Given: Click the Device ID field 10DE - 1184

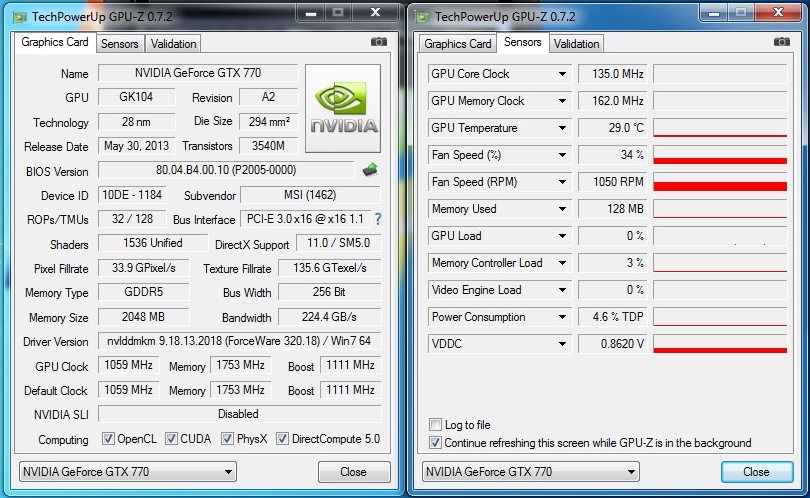Looking at the screenshot, I should [132, 195].
